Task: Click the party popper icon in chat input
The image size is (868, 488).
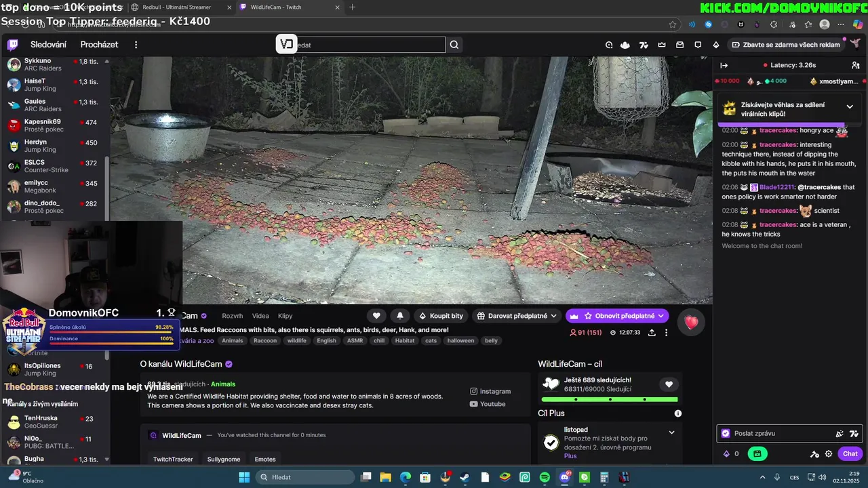Action: 840,434
